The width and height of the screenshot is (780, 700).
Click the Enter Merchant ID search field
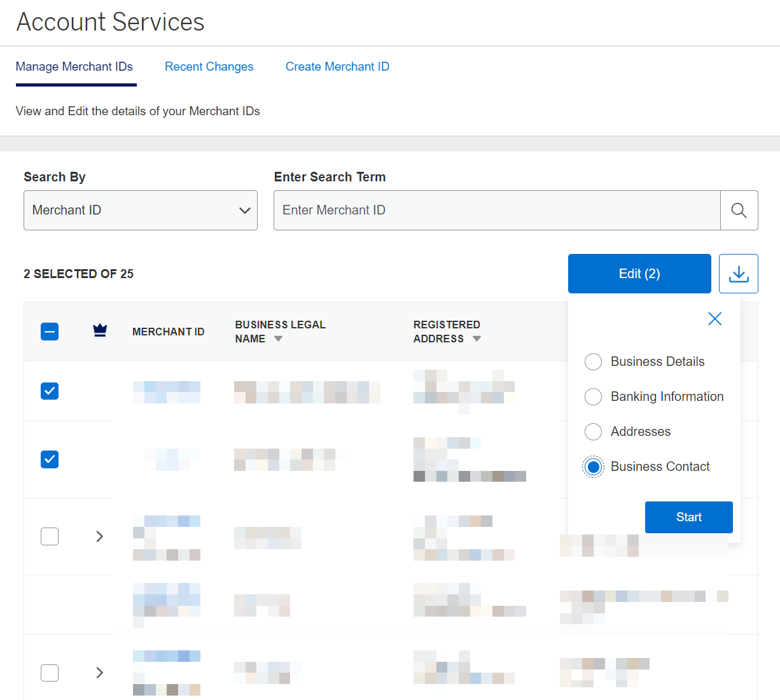(x=496, y=210)
